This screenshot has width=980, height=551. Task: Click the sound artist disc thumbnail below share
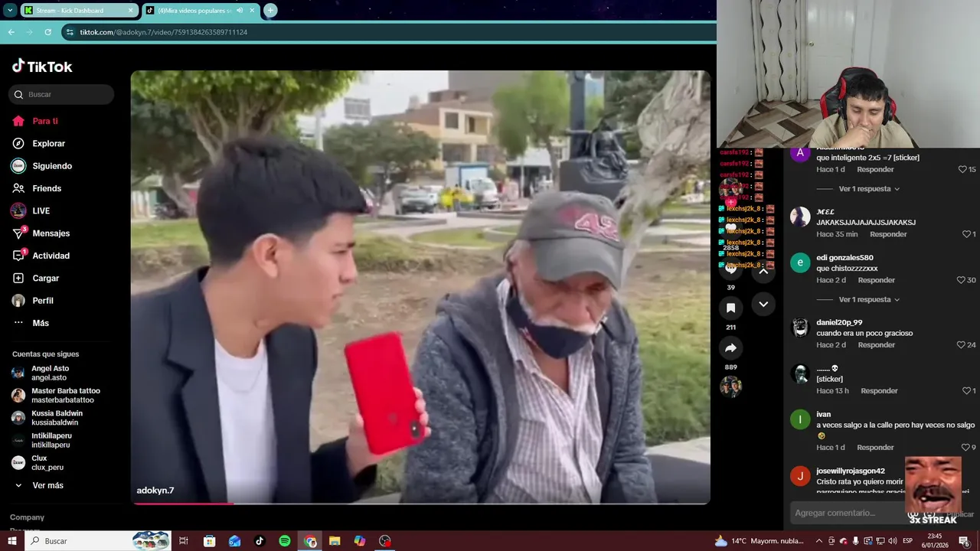(x=730, y=386)
